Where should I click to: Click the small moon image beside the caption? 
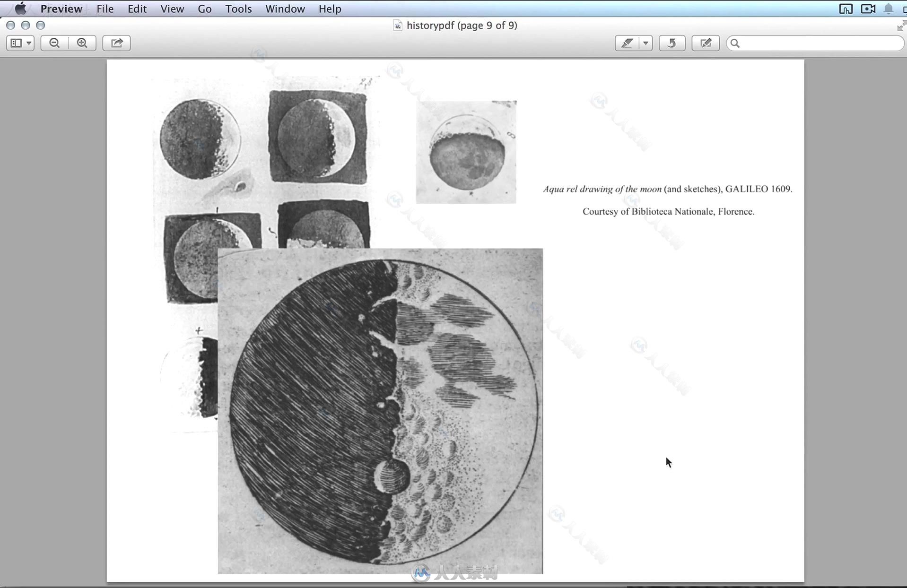click(x=466, y=152)
